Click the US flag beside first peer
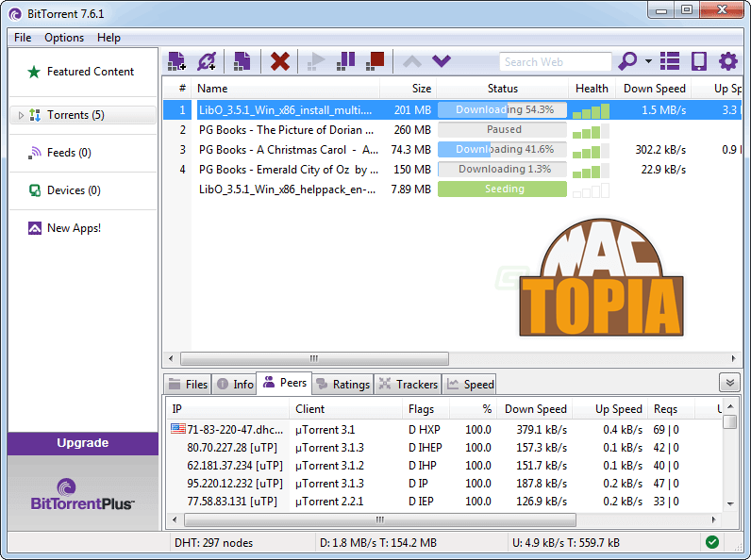751x560 pixels. [x=177, y=428]
